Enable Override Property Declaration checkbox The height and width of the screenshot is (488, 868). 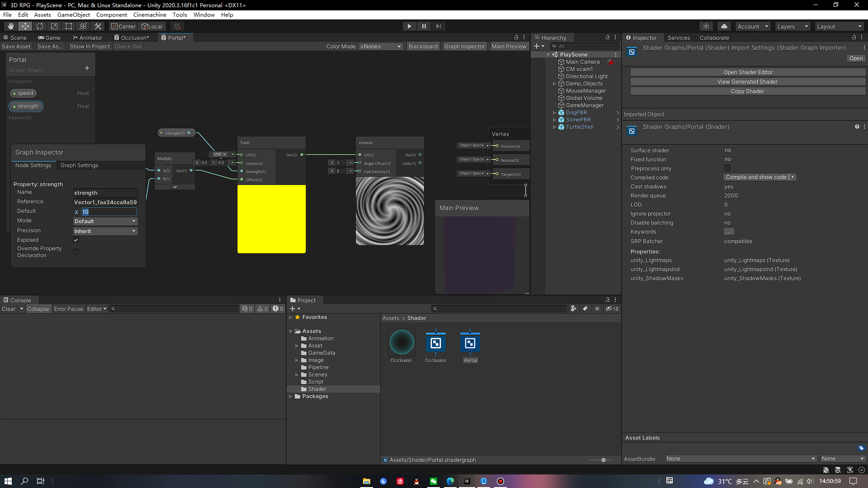pos(76,252)
